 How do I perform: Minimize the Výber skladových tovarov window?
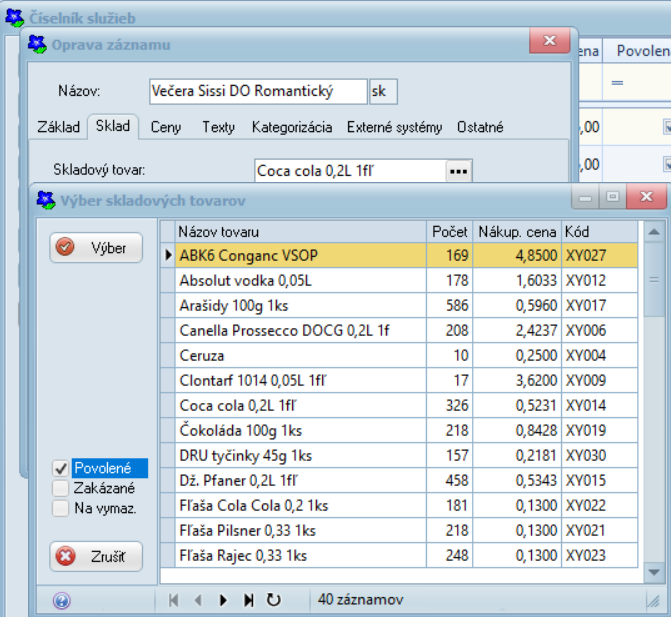click(585, 196)
